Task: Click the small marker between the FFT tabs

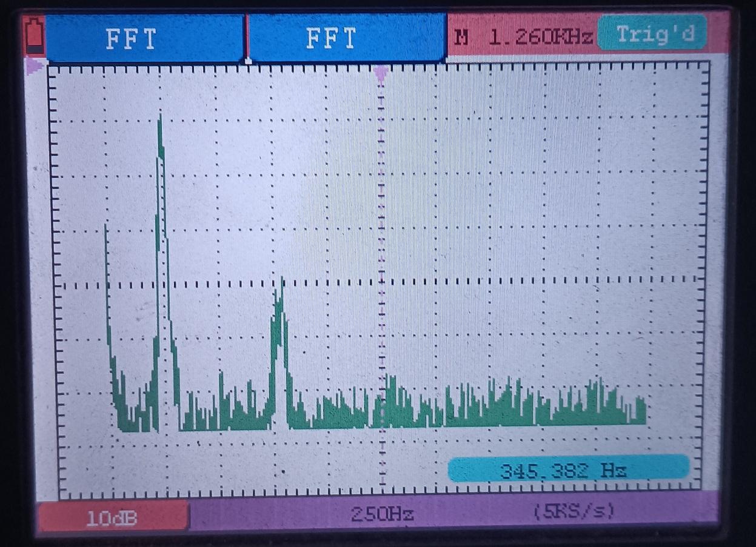Action: pos(247,61)
